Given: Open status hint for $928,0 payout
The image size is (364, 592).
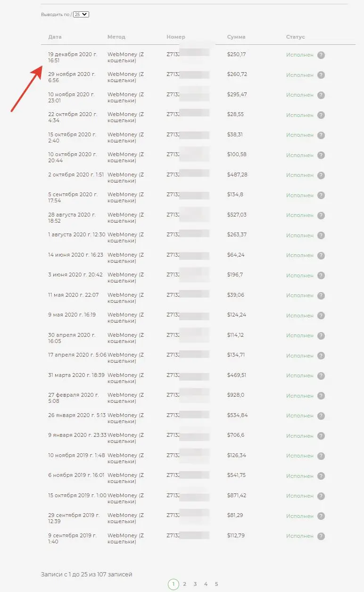Looking at the screenshot, I should pyautogui.click(x=321, y=396).
